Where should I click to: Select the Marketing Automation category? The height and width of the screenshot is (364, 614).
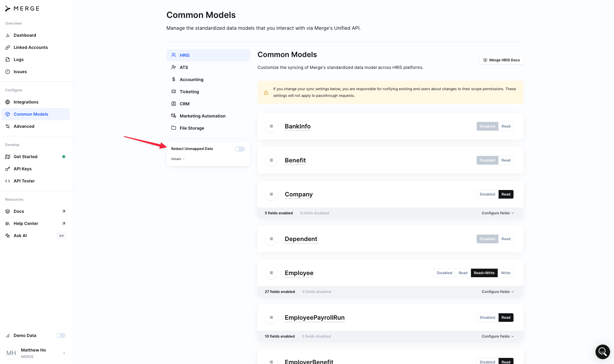202,116
